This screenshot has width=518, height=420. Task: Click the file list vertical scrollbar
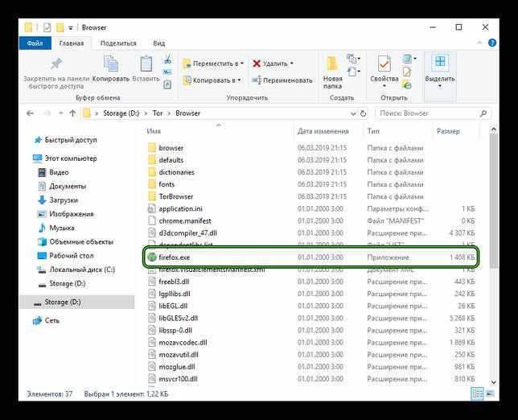493,202
